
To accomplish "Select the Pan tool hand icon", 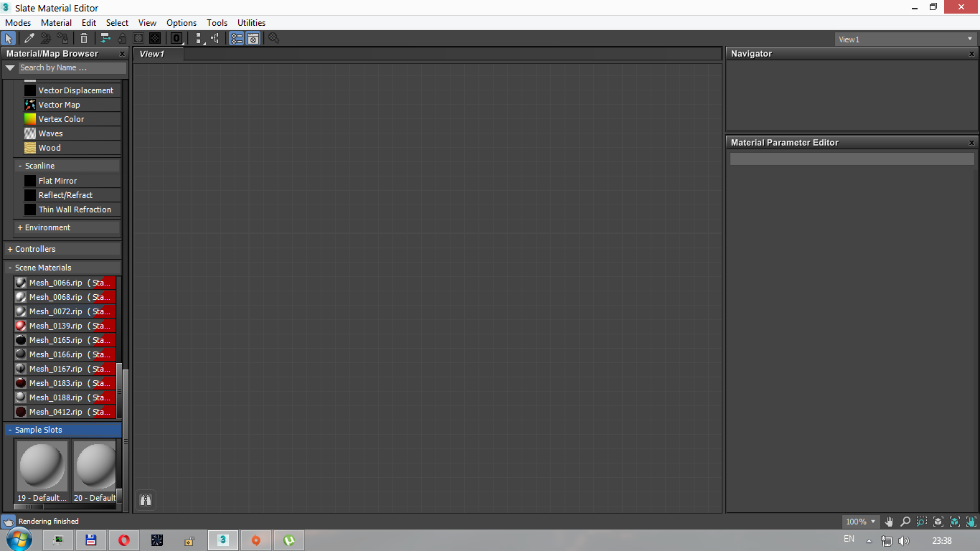I will 890,522.
